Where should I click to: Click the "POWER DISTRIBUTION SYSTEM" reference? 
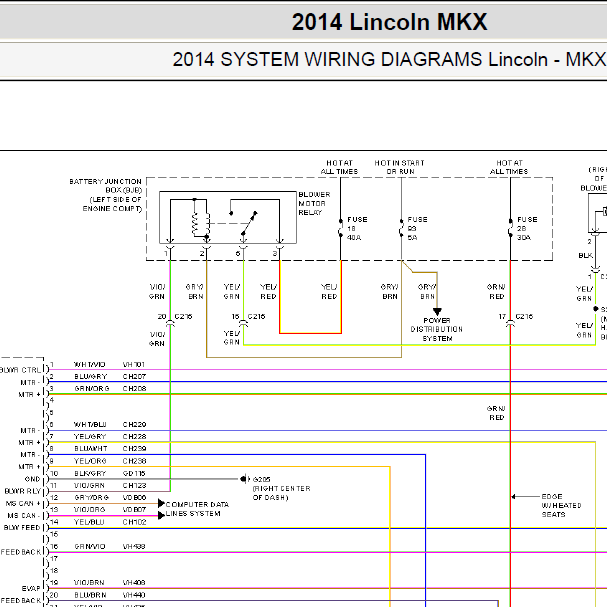click(x=437, y=329)
